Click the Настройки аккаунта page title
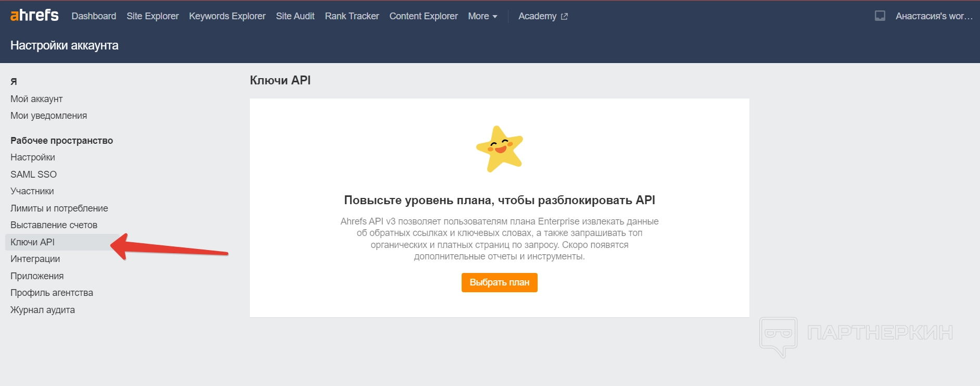The width and height of the screenshot is (980, 386). 65,45
